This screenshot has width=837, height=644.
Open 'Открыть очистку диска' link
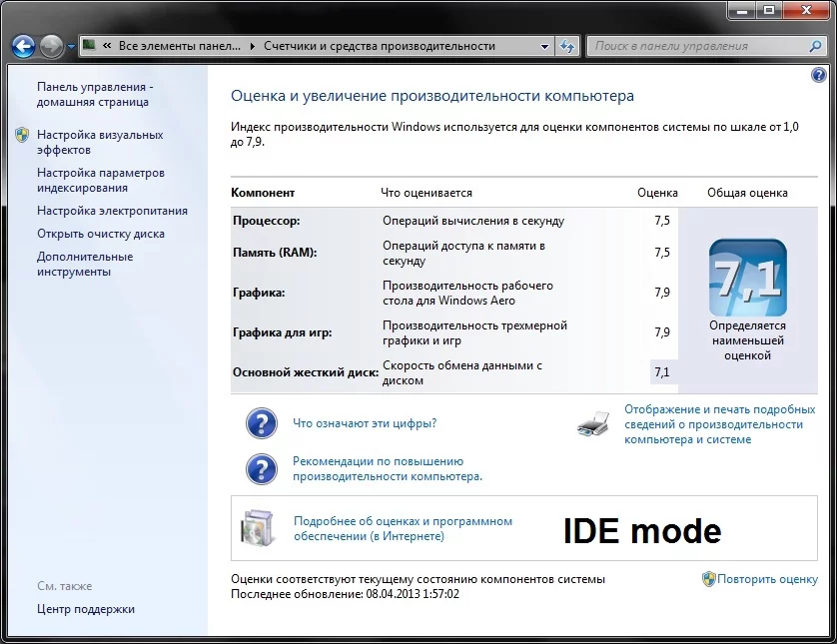coord(100,234)
